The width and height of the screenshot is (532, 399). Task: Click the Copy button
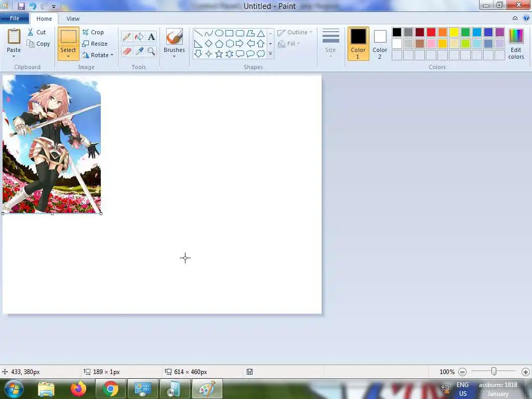[38, 44]
